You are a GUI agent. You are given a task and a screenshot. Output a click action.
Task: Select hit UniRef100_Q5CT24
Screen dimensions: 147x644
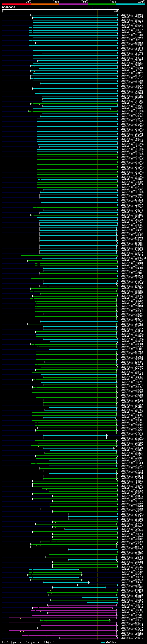coord(132,256)
